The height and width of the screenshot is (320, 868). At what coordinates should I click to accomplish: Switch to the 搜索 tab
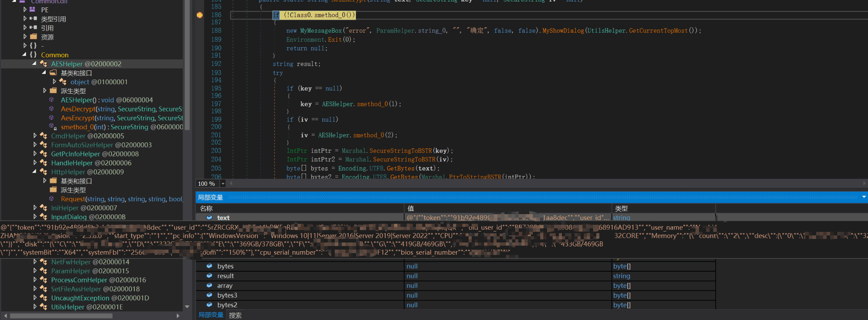(235, 315)
